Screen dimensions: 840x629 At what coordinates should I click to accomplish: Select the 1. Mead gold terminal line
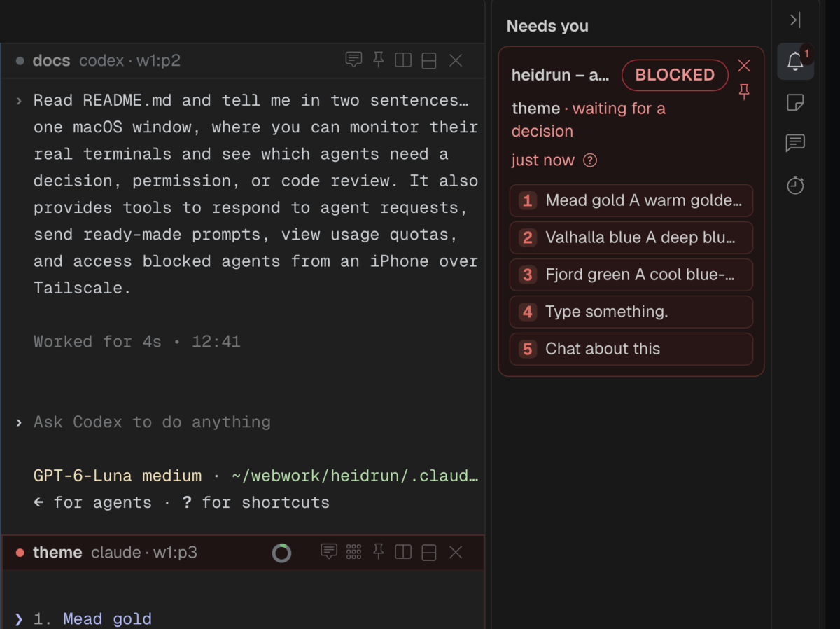(x=92, y=619)
